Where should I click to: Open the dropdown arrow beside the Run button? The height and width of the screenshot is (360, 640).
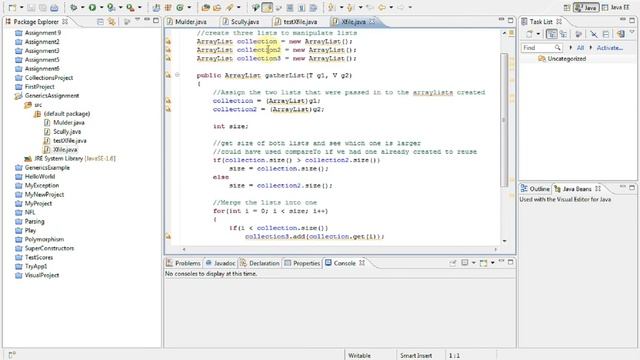pos(101,7)
